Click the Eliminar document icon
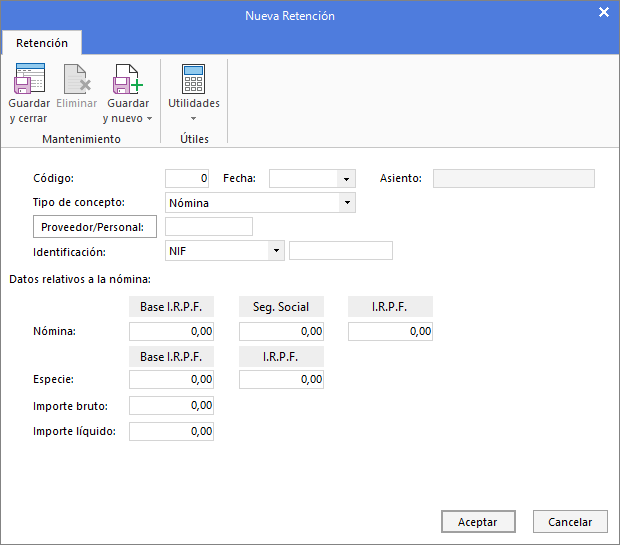Image resolution: width=620 pixels, height=545 pixels. click(77, 79)
